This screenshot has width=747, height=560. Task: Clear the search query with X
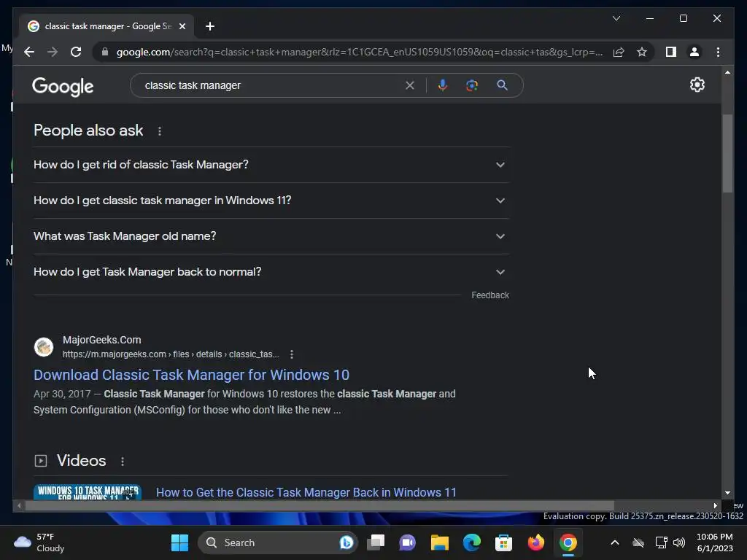(x=410, y=85)
